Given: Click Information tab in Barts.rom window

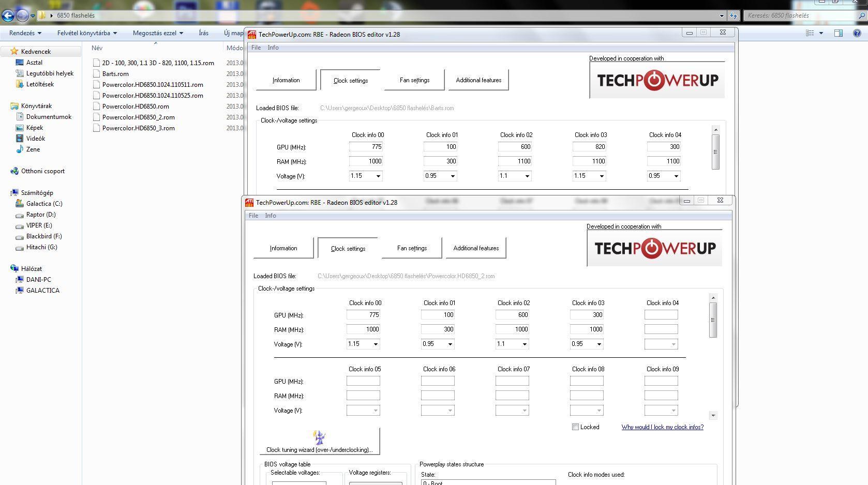Looking at the screenshot, I should [286, 80].
